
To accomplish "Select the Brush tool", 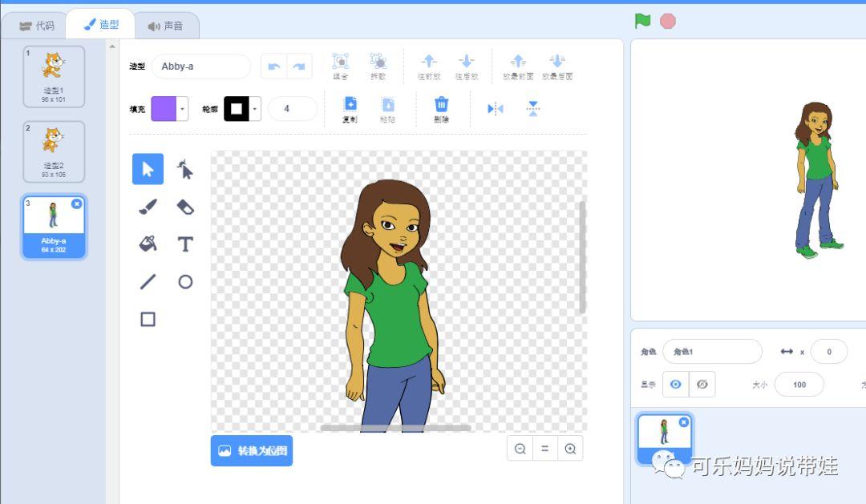I will (148, 207).
